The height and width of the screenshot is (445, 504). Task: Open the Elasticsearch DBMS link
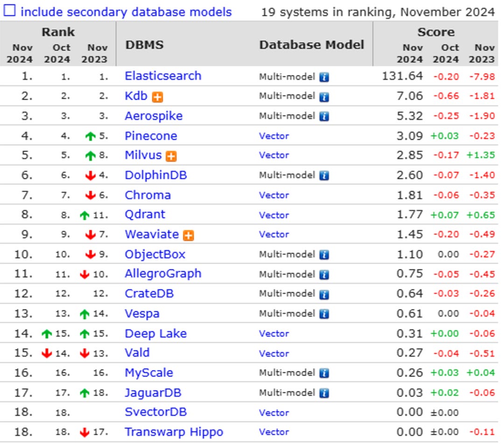pos(163,76)
